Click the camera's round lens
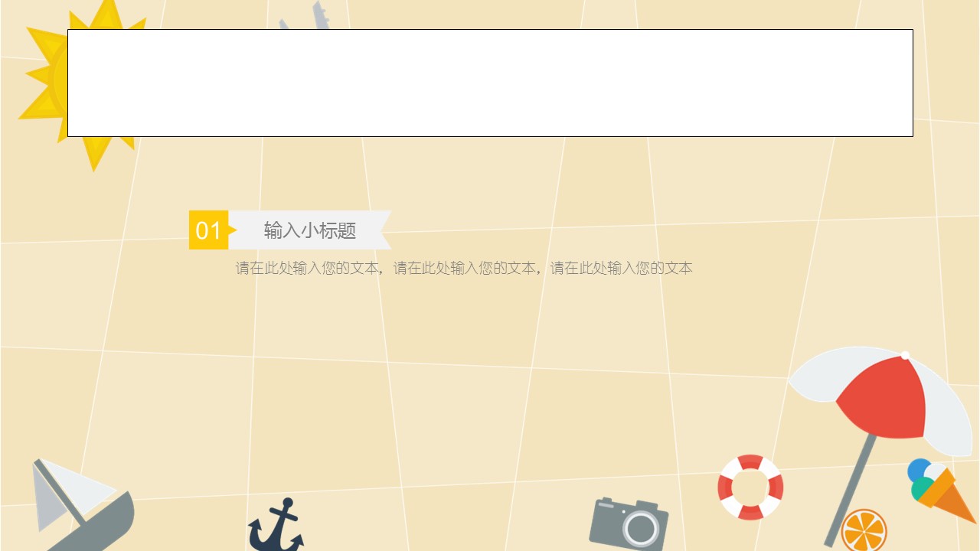Image resolution: width=980 pixels, height=551 pixels. [641, 528]
